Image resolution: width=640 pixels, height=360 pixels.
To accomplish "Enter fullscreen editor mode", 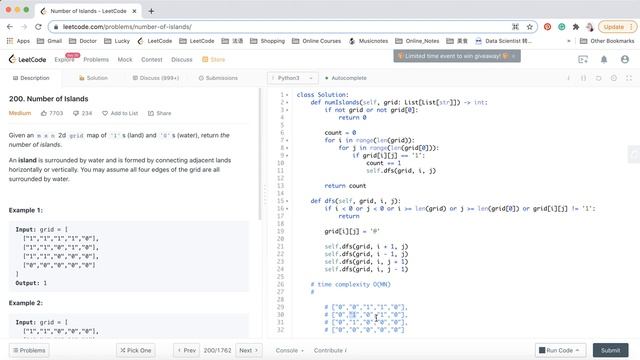I will tap(629, 78).
